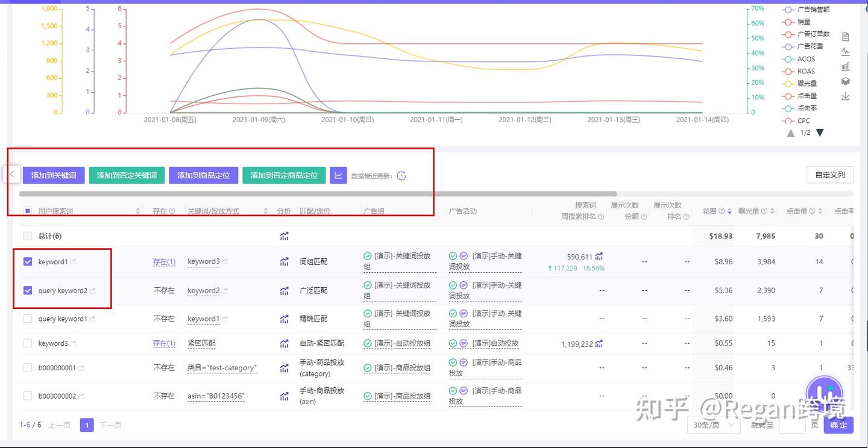Toggle the select-all checkbox in table header
Screen dimensions: 868x448
pyautogui.click(x=28, y=211)
